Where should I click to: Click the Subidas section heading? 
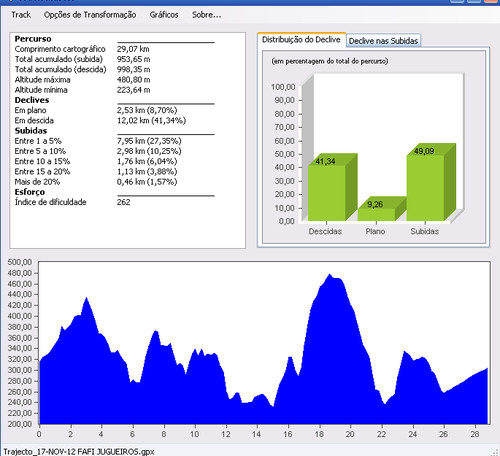[31, 131]
